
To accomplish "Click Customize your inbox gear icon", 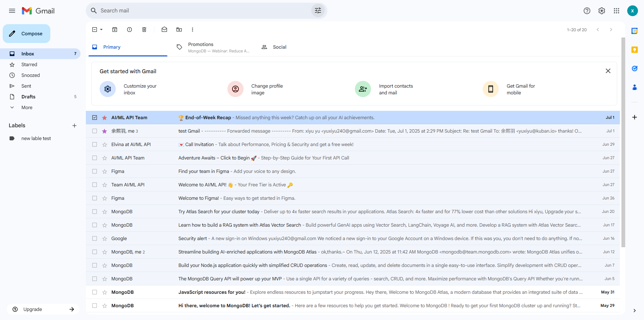I will click(108, 89).
